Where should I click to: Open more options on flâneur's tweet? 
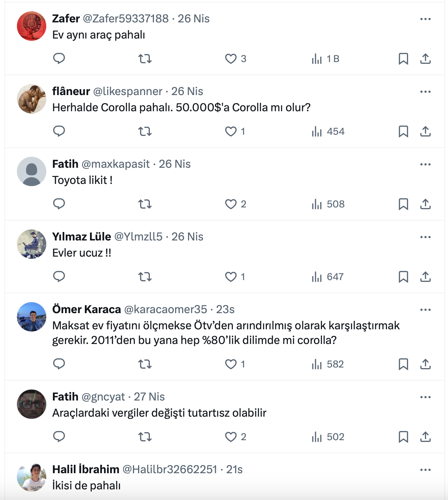425,92
